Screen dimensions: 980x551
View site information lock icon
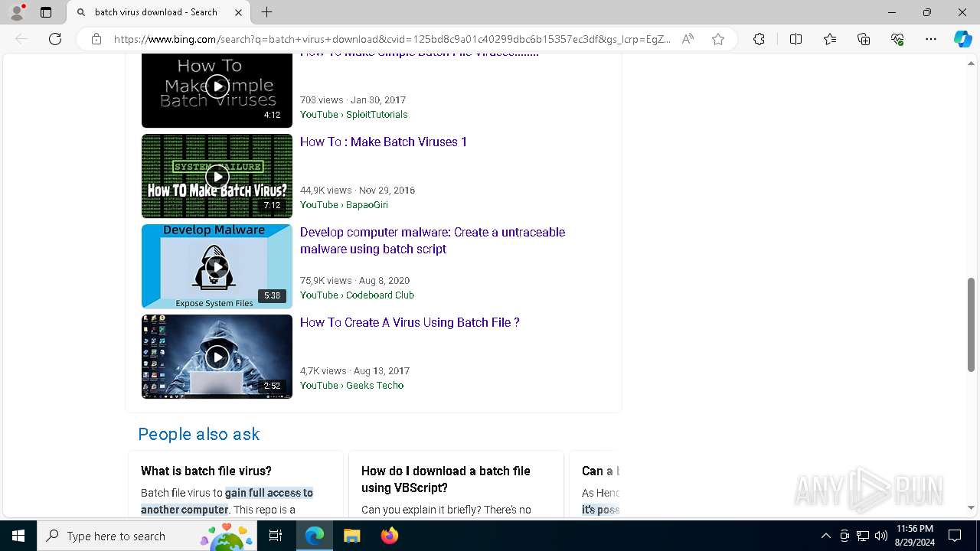[x=96, y=39]
